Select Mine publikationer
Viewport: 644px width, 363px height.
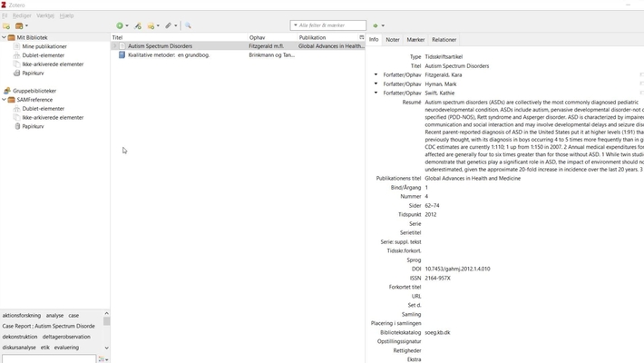[44, 46]
